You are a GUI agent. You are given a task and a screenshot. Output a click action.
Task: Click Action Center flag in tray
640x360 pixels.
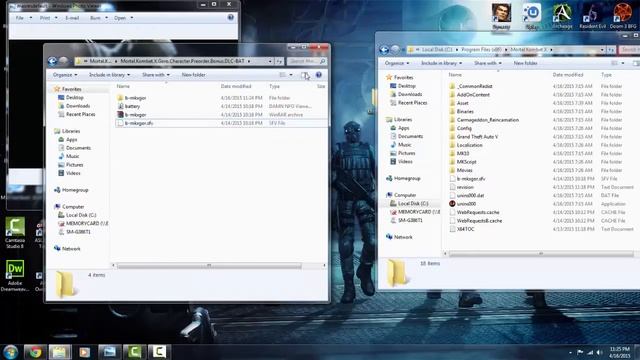(580, 352)
